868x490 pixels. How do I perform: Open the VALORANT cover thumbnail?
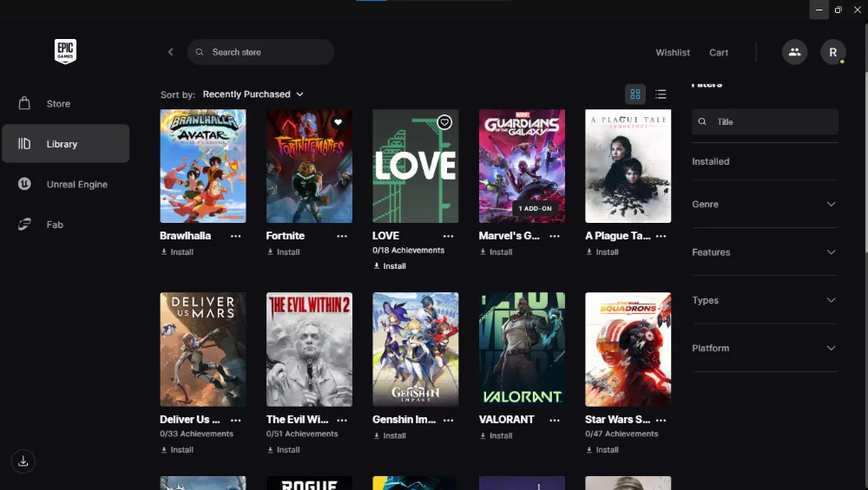coord(522,350)
